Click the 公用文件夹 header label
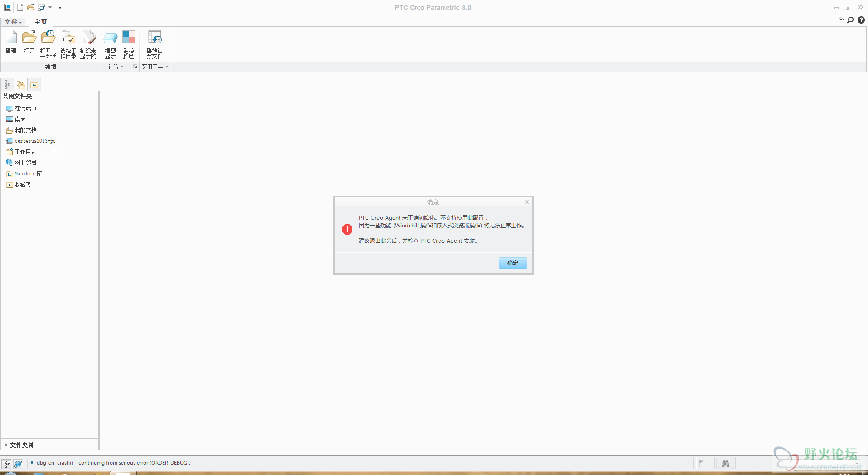This screenshot has width=868, height=475. pyautogui.click(x=17, y=96)
